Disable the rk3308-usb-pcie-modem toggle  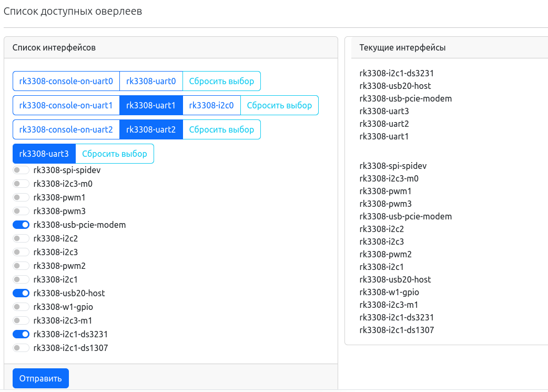[x=21, y=225]
